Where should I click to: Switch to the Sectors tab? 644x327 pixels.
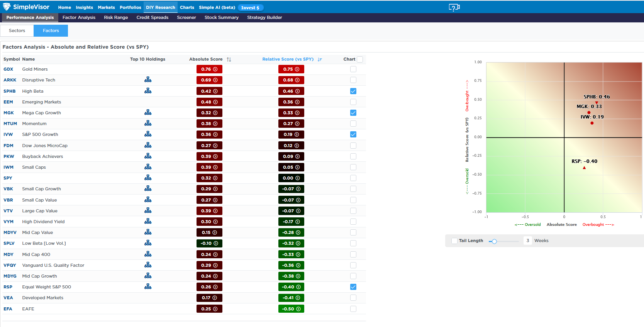[17, 30]
